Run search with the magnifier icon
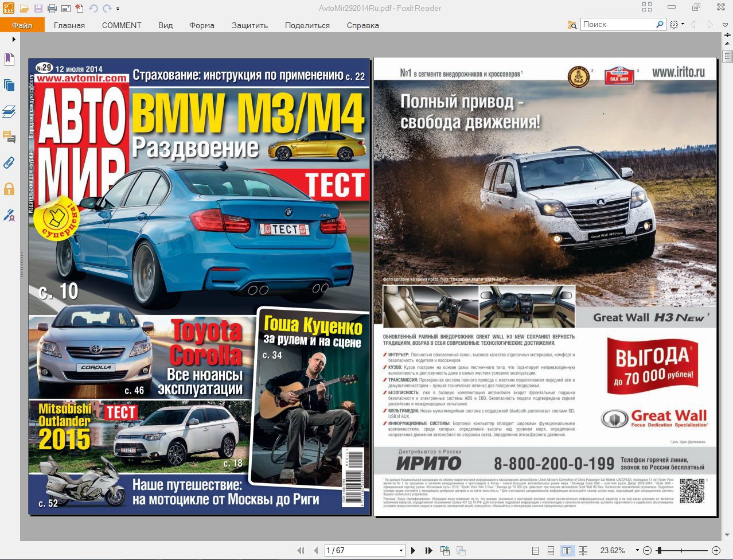Image resolution: width=733 pixels, height=560 pixels. coord(660,25)
